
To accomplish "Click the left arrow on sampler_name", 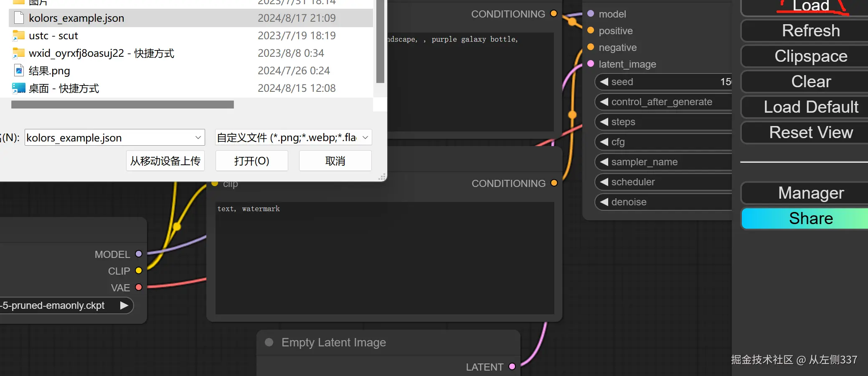I will point(604,162).
